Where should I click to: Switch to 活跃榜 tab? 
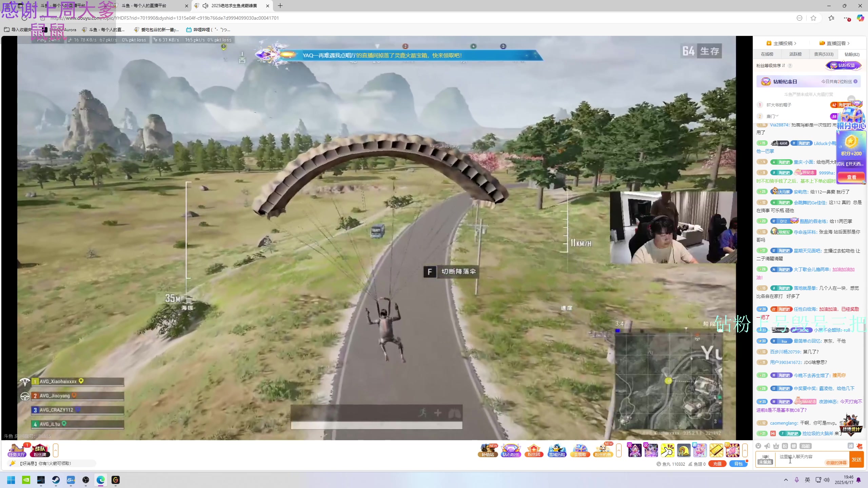[795, 54]
